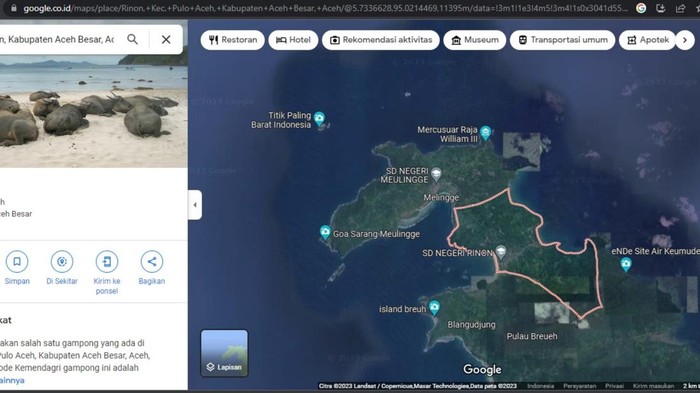
Task: Select the Transportasi umum chip
Action: (x=562, y=40)
